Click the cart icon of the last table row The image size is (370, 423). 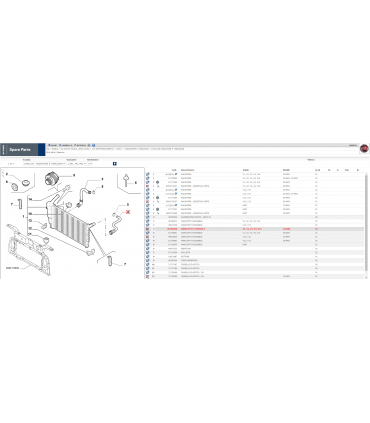click(x=148, y=276)
